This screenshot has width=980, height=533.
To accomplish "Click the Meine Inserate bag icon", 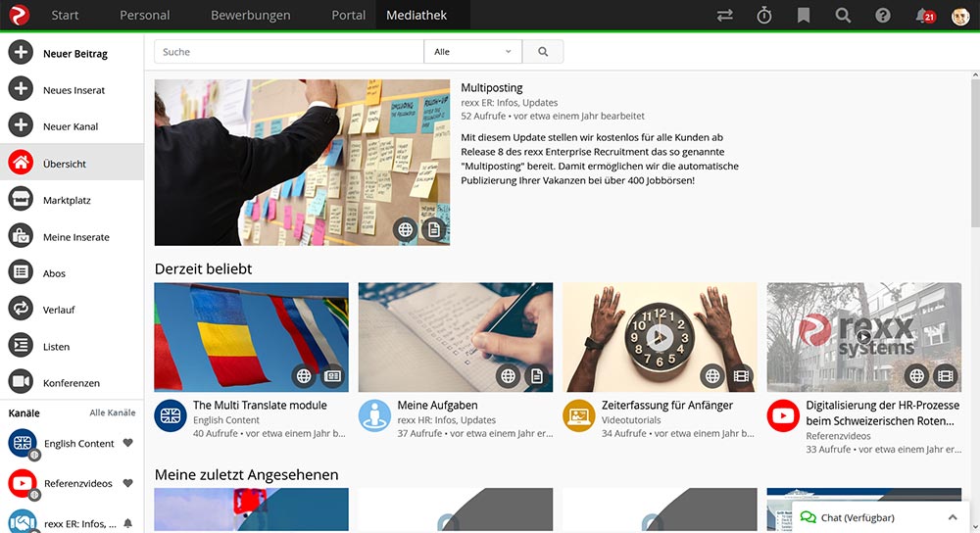I will [x=21, y=236].
